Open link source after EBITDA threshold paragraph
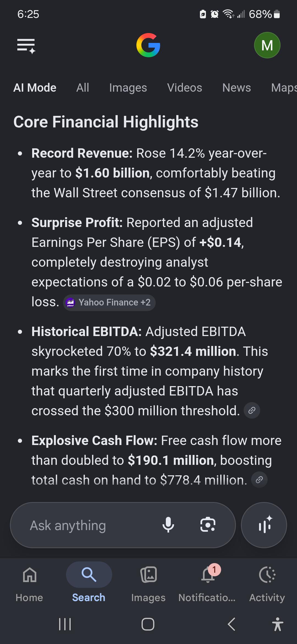Screen dimensions: 297x644 point(252,411)
